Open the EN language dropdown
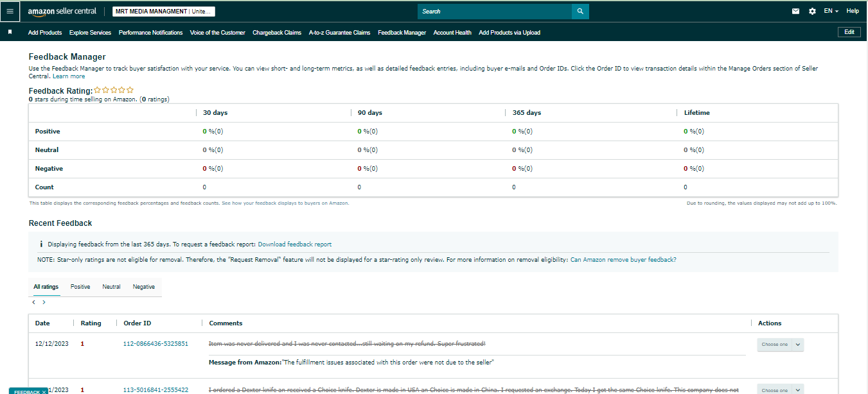The height and width of the screenshot is (394, 868). click(x=831, y=11)
